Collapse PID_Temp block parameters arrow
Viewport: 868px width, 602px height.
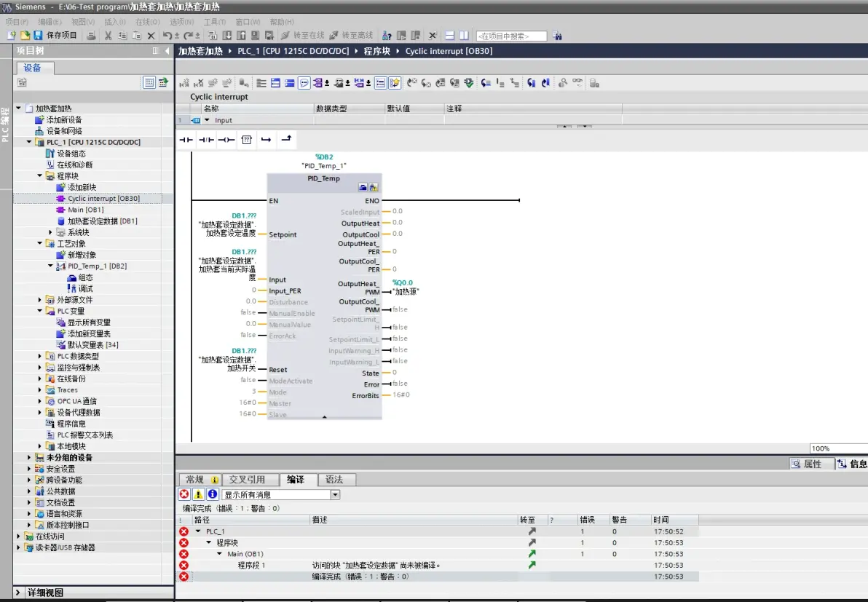[324, 416]
